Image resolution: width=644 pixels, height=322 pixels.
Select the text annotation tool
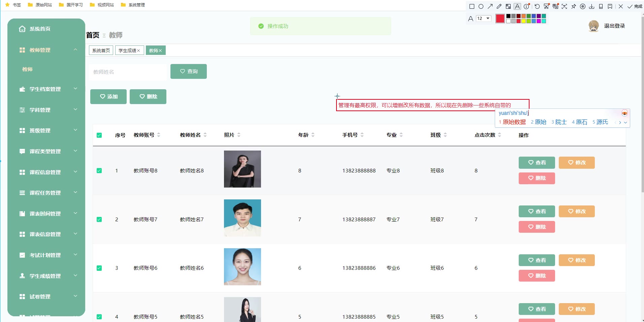pos(517,6)
